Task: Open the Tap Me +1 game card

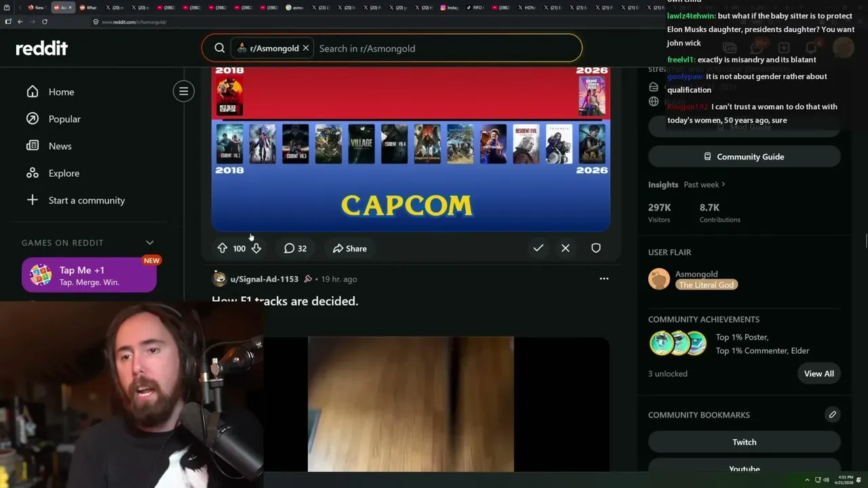Action: (89, 275)
